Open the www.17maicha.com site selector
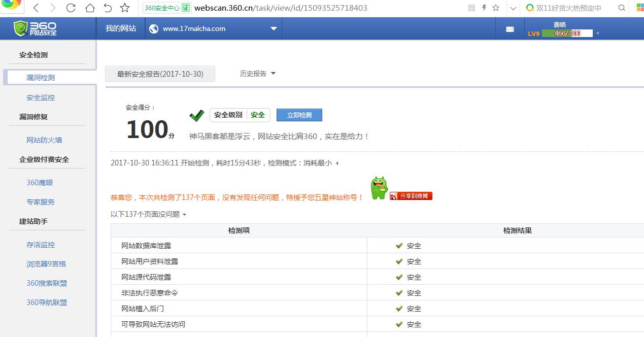Screen dimensions: 644x337 tap(214, 29)
